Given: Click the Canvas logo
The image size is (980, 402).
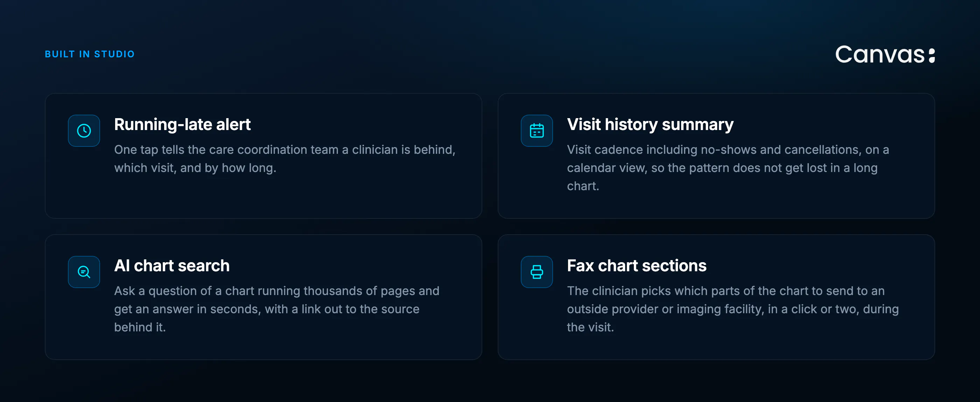Looking at the screenshot, I should [885, 55].
